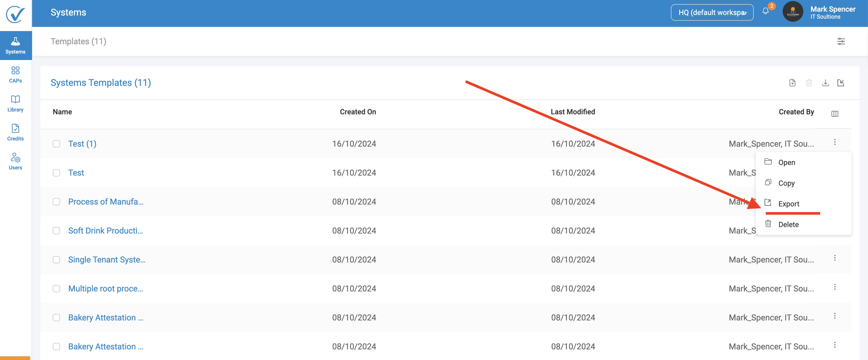Screen dimensions: 868x360
Task: Open the HQ (default workspace) dropdown
Action: 712,12
